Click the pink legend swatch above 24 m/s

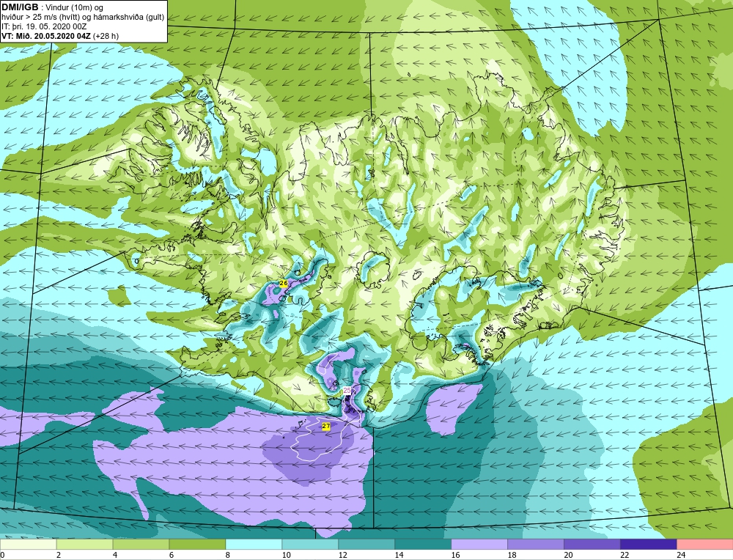coord(704,545)
